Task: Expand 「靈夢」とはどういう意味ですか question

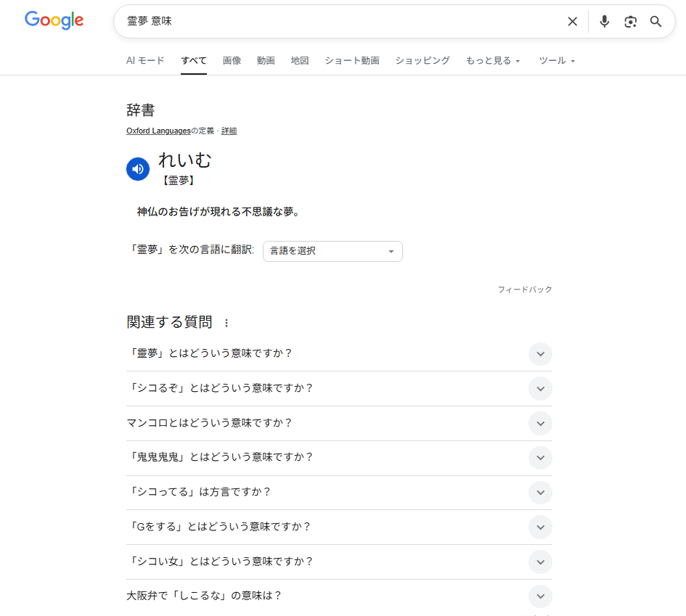Action: 540,354
